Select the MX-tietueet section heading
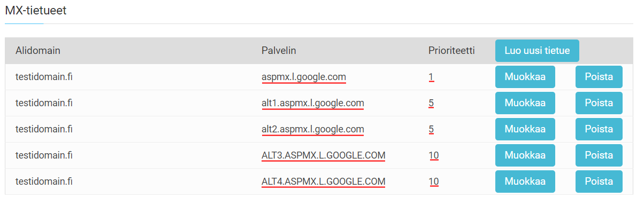 click(x=36, y=10)
